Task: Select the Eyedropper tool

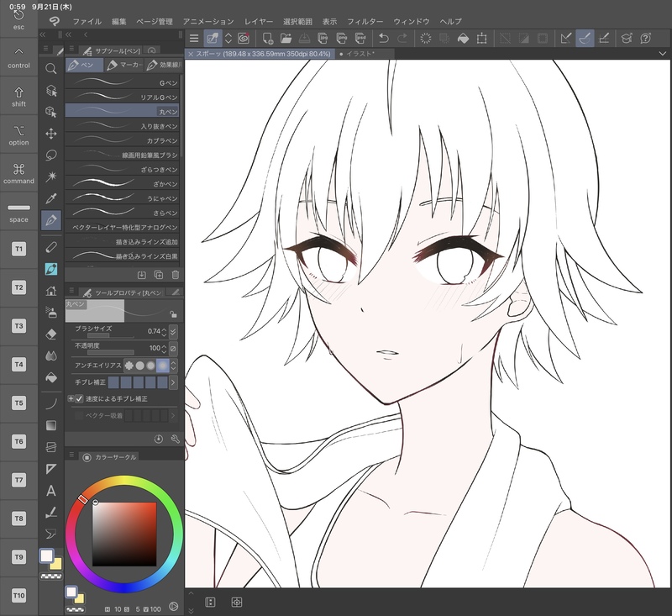Action: (x=51, y=198)
